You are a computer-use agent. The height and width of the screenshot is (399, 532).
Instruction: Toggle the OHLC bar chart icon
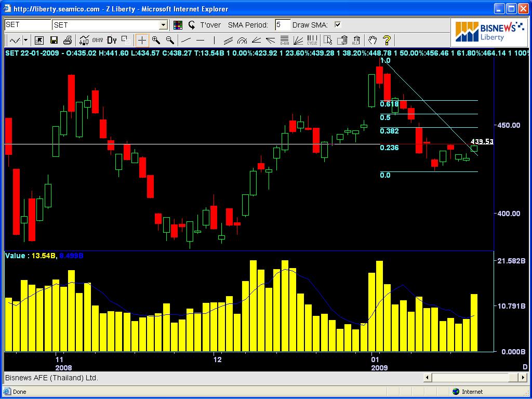98,41
